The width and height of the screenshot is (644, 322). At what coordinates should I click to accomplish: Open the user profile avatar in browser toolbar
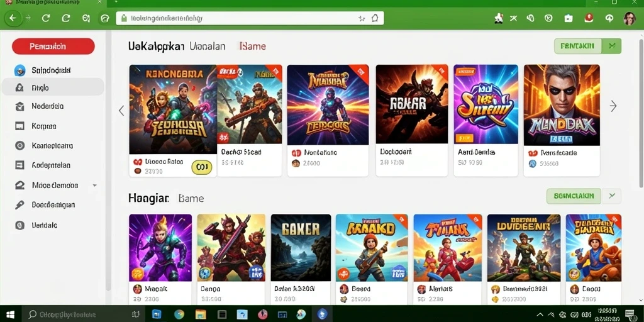[x=629, y=18]
